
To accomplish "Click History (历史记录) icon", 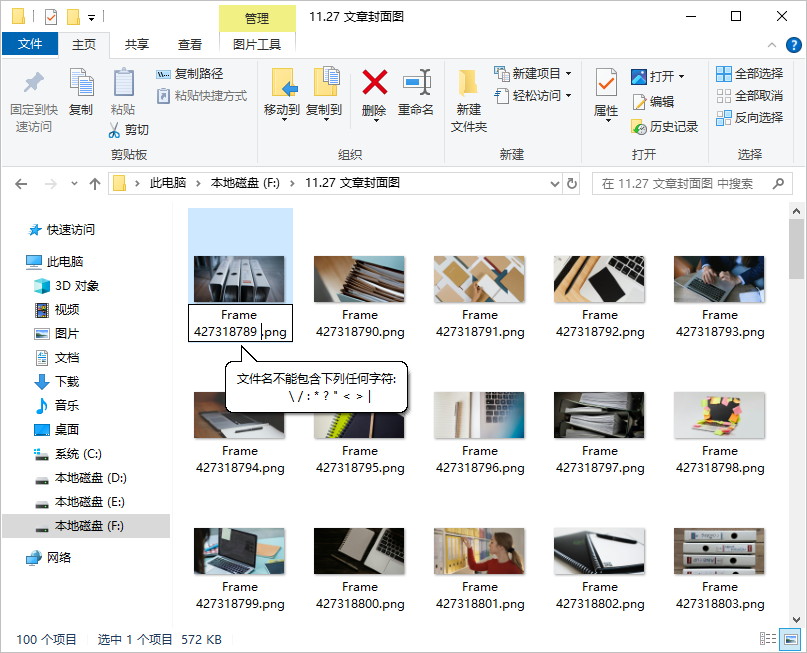I will 639,127.
